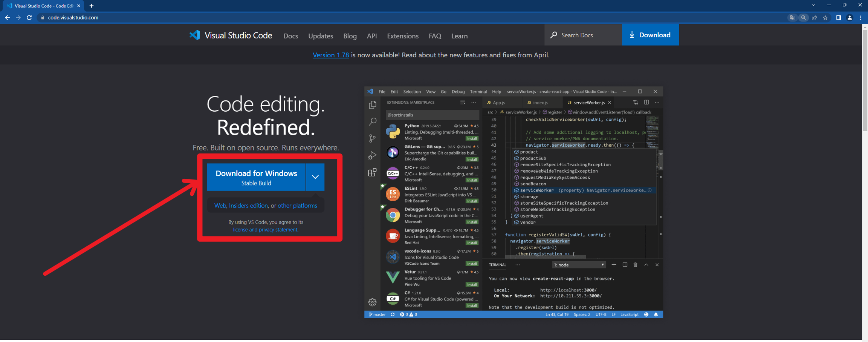
Task: Open the Chrome three-dot menu
Action: (x=861, y=18)
